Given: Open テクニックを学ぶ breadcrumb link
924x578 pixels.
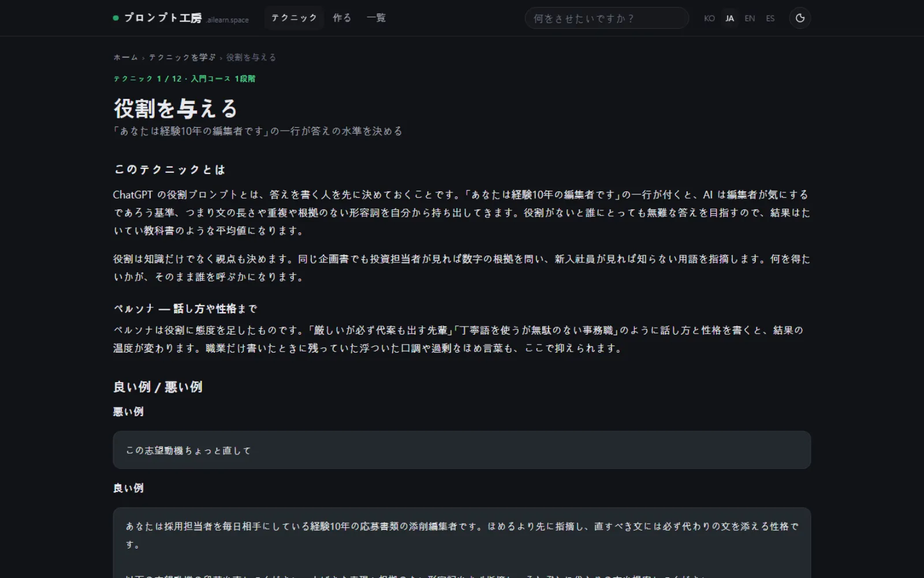Looking at the screenshot, I should point(182,57).
